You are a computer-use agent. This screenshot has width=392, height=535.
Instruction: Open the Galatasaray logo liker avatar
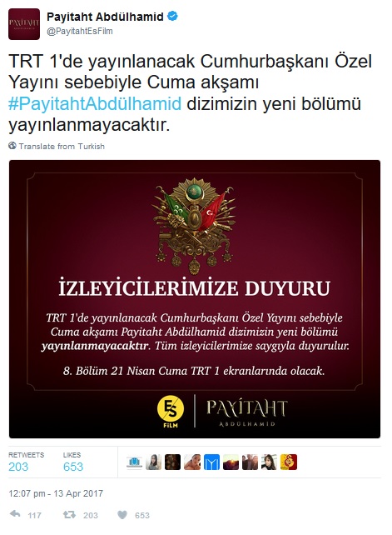pos(289,462)
